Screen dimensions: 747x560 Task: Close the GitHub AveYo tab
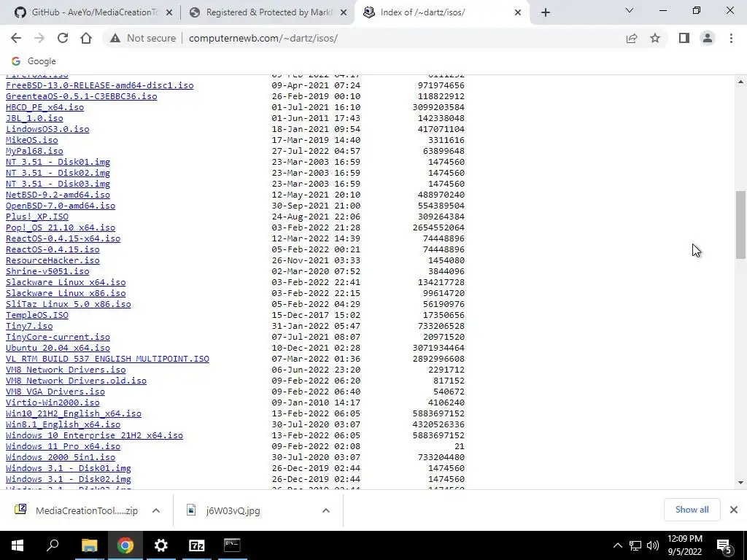pos(169,13)
